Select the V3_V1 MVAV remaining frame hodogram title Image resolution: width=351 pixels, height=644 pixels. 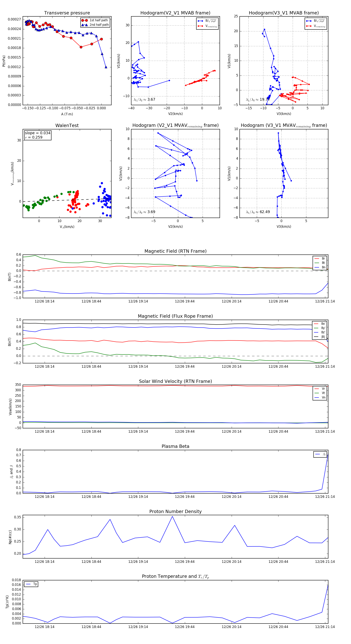coord(284,125)
